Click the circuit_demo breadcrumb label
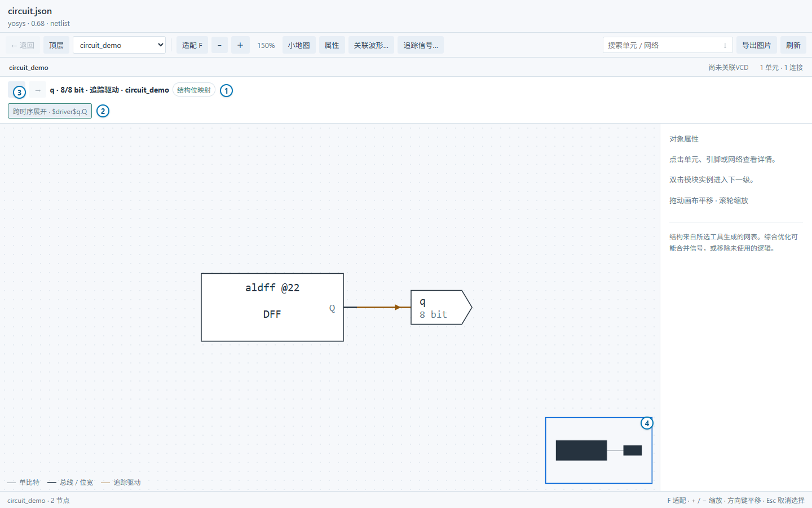812x508 pixels. (x=29, y=68)
